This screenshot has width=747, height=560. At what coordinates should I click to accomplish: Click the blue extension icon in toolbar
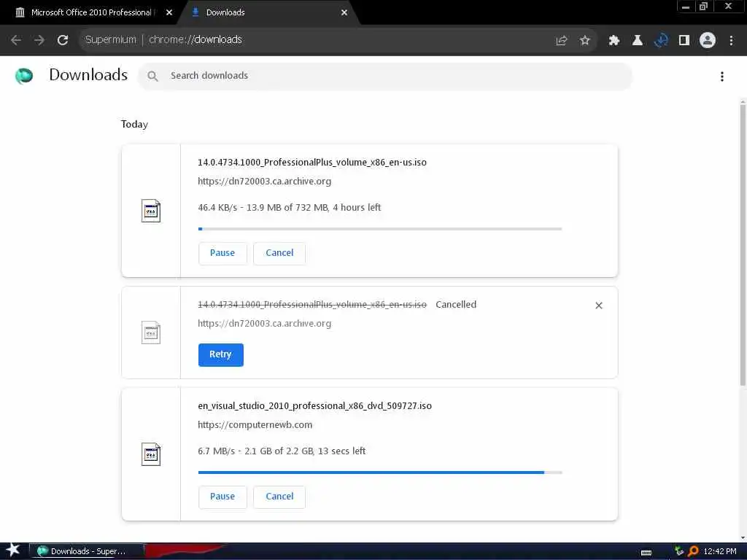(x=661, y=41)
